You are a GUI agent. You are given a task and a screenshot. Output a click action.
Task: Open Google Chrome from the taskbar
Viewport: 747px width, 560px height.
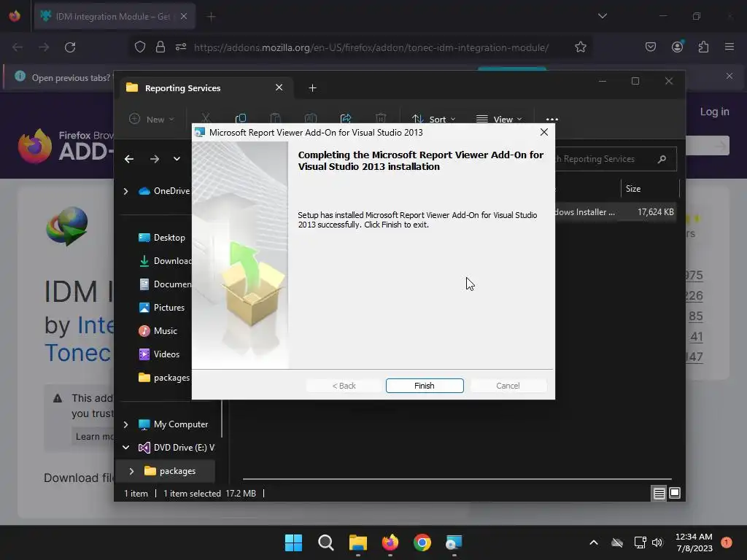tap(422, 542)
